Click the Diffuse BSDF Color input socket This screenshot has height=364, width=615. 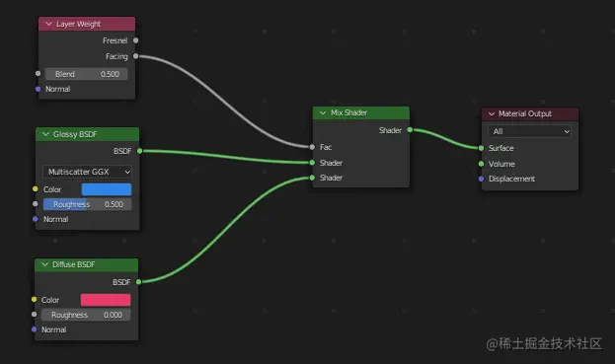[x=35, y=299]
